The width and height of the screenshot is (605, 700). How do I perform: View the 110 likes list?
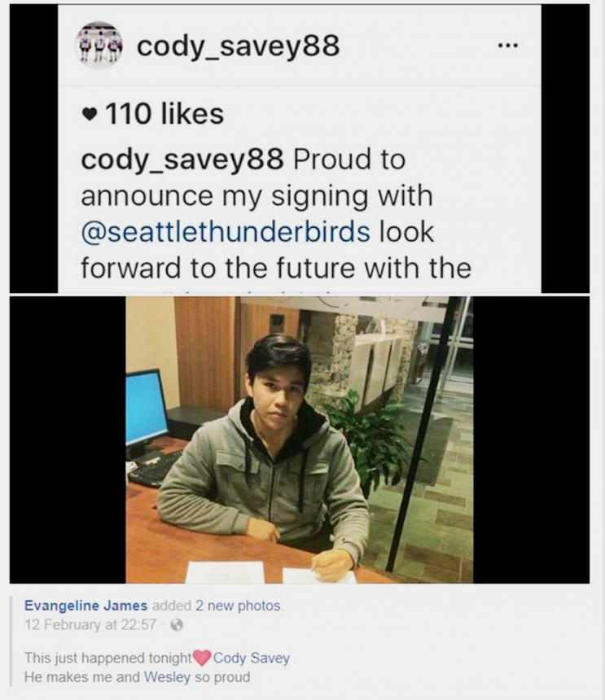click(x=164, y=114)
